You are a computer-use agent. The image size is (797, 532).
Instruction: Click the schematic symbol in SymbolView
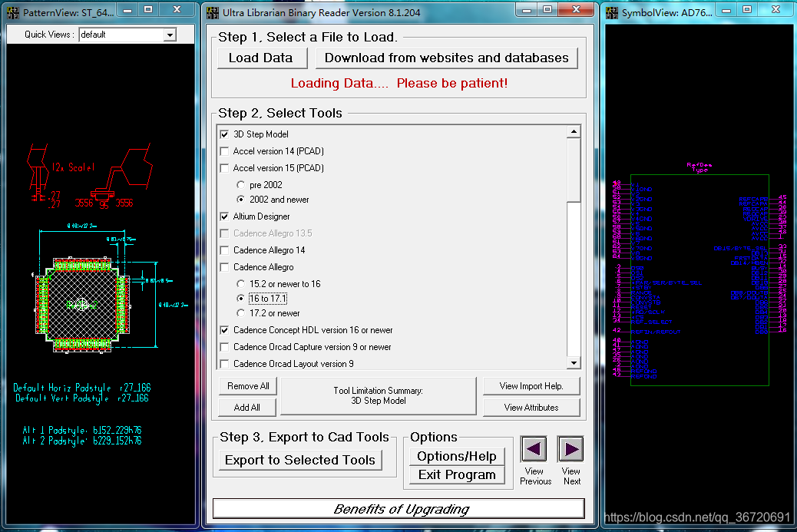[699, 280]
